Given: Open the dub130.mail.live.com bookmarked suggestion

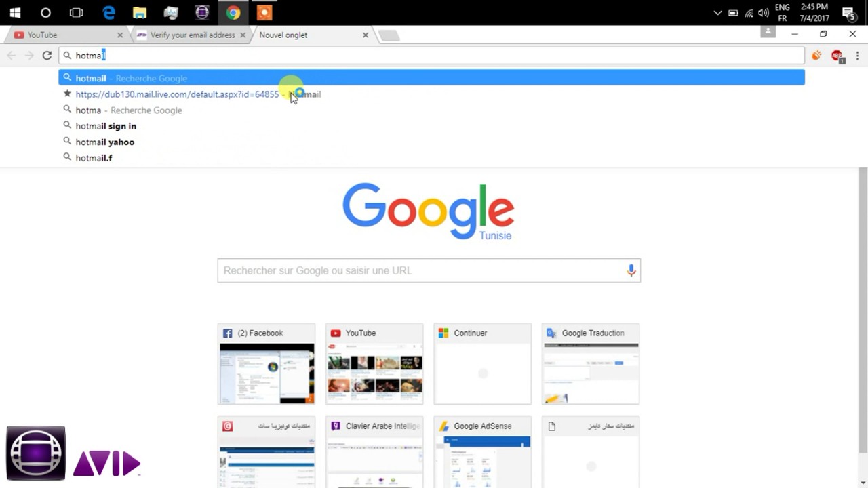Looking at the screenshot, I should pyautogui.click(x=431, y=94).
